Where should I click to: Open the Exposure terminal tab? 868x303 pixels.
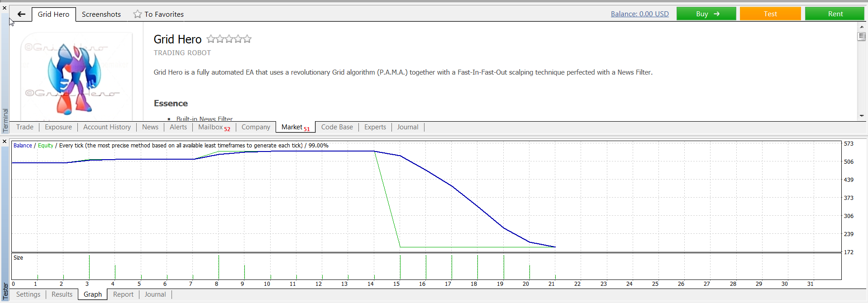(58, 127)
